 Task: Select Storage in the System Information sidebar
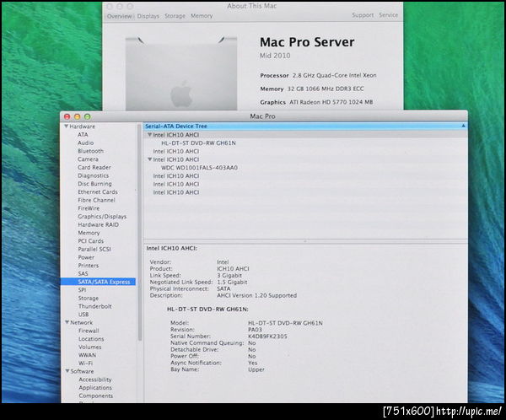[89, 298]
